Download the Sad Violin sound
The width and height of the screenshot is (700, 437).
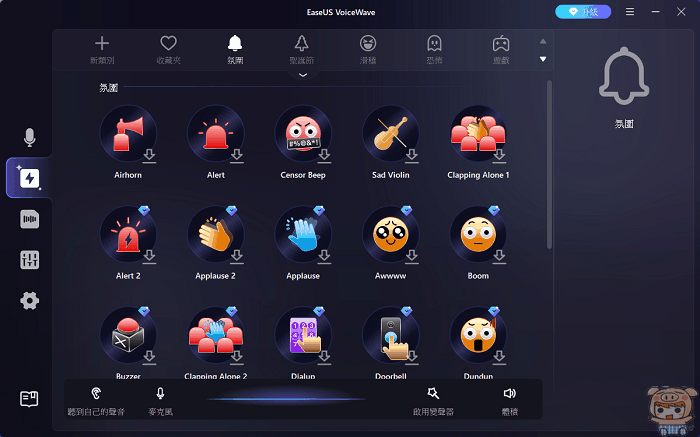tap(412, 156)
